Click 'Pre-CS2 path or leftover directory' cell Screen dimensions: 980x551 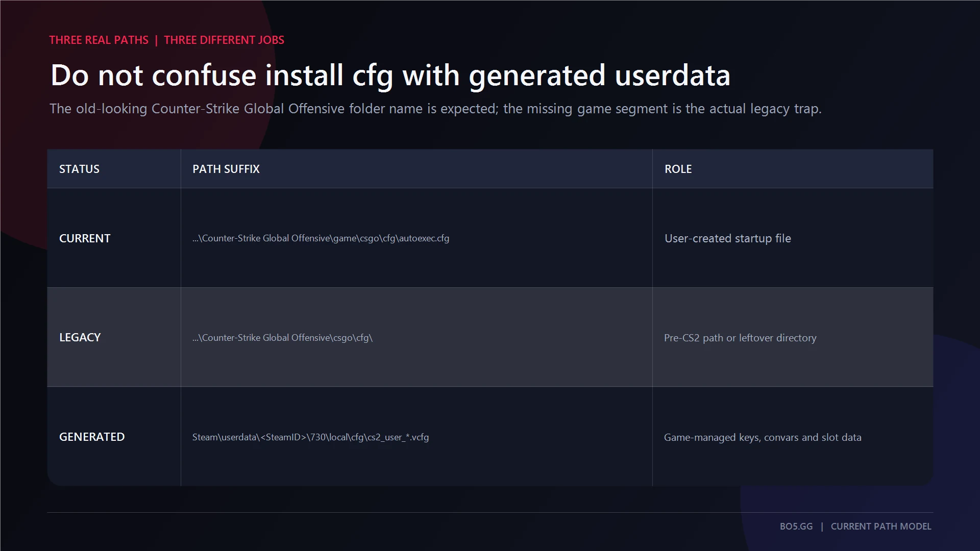click(x=793, y=337)
